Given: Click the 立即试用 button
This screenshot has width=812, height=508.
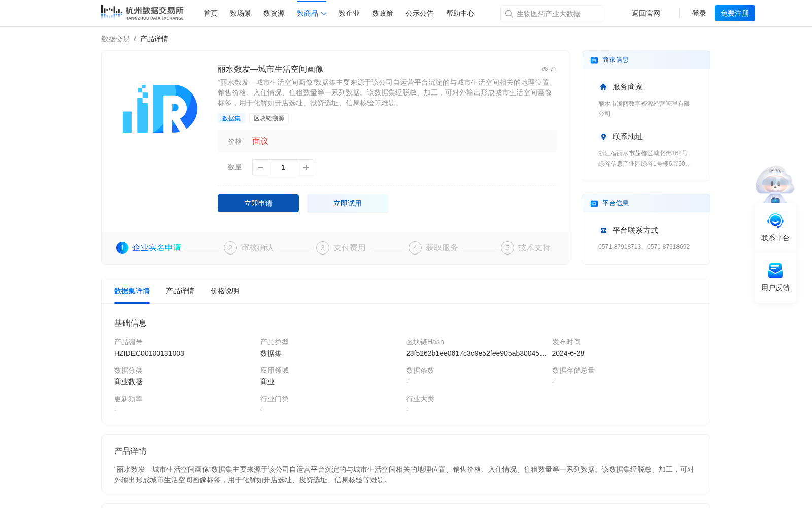Looking at the screenshot, I should 348,203.
